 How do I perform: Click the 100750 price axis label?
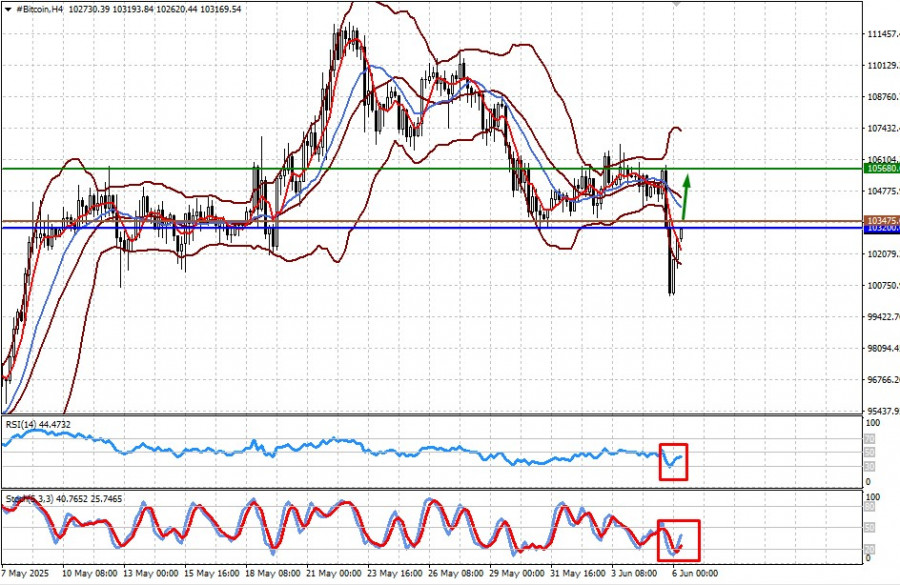[883, 285]
